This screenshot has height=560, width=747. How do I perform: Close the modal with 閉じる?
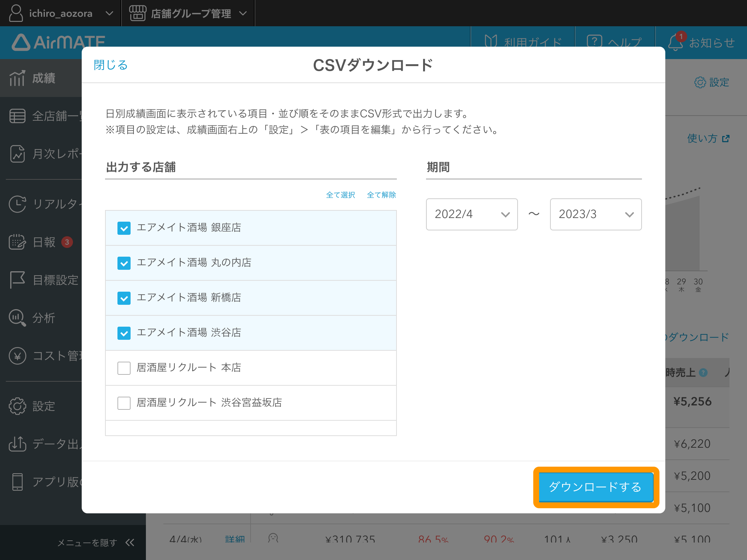coord(110,65)
